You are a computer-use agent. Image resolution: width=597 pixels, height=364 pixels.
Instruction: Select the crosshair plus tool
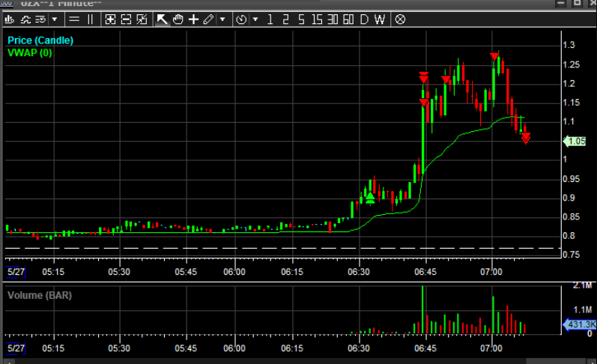(193, 19)
